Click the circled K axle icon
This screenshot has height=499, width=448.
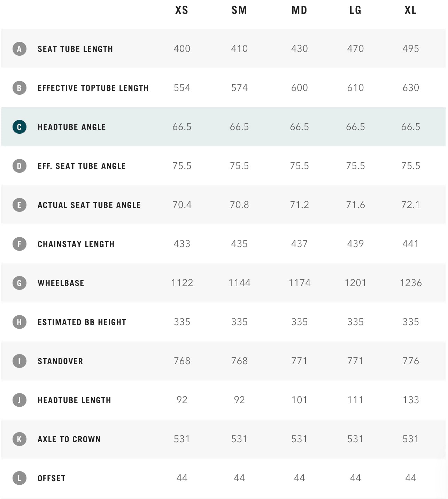coord(20,439)
